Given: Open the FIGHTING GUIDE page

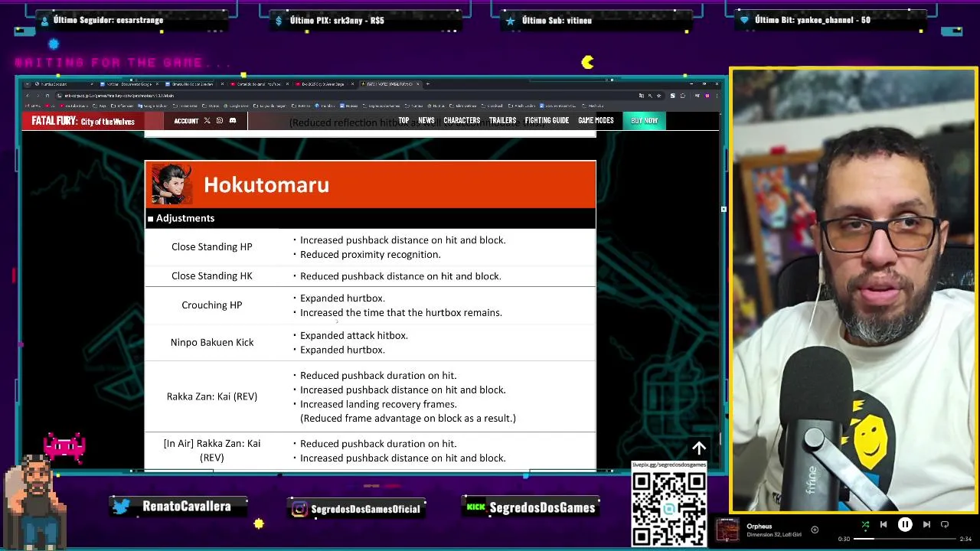Looking at the screenshot, I should tap(547, 121).
